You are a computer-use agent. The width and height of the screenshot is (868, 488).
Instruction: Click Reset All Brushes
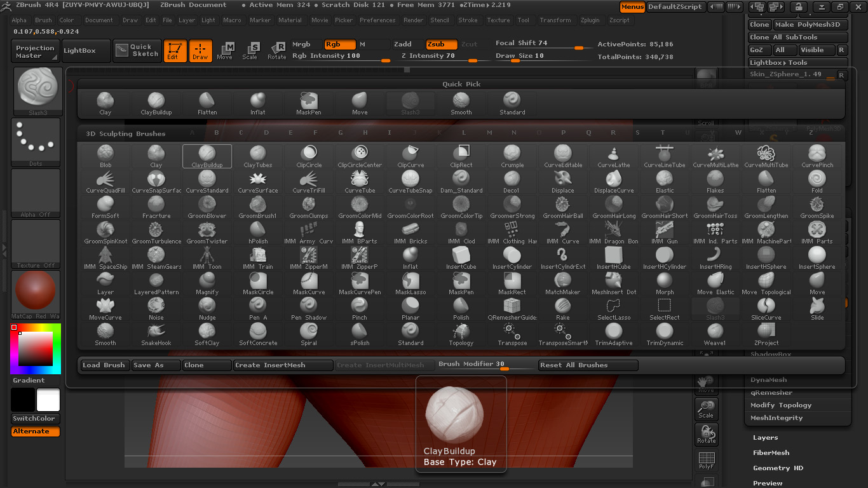(x=588, y=365)
